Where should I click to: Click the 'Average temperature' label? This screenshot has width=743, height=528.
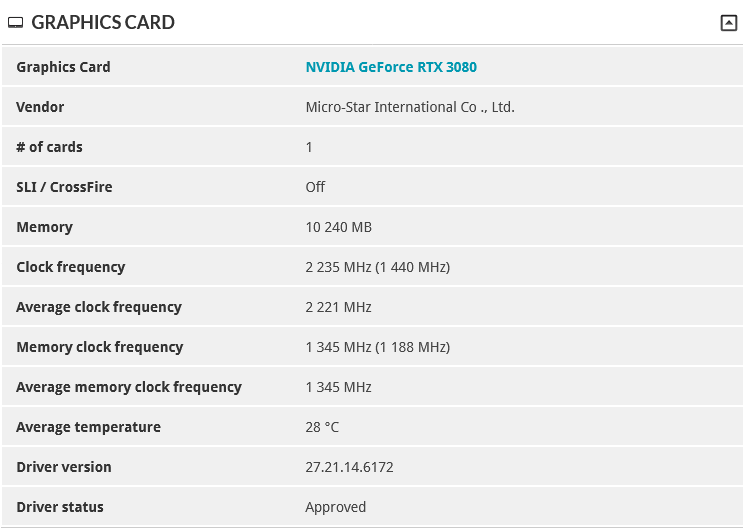[x=89, y=428]
